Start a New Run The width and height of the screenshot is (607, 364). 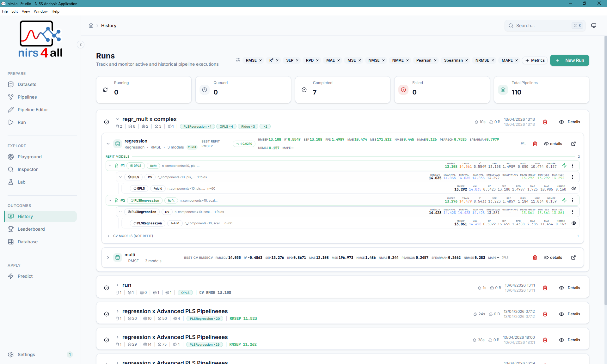pyautogui.click(x=569, y=60)
